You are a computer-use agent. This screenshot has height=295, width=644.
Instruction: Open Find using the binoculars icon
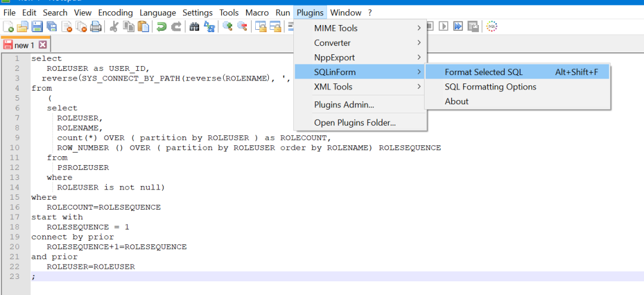point(194,27)
